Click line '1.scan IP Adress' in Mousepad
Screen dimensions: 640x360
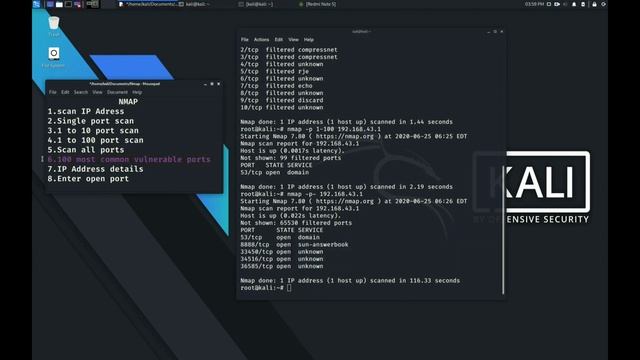pyautogui.click(x=86, y=111)
